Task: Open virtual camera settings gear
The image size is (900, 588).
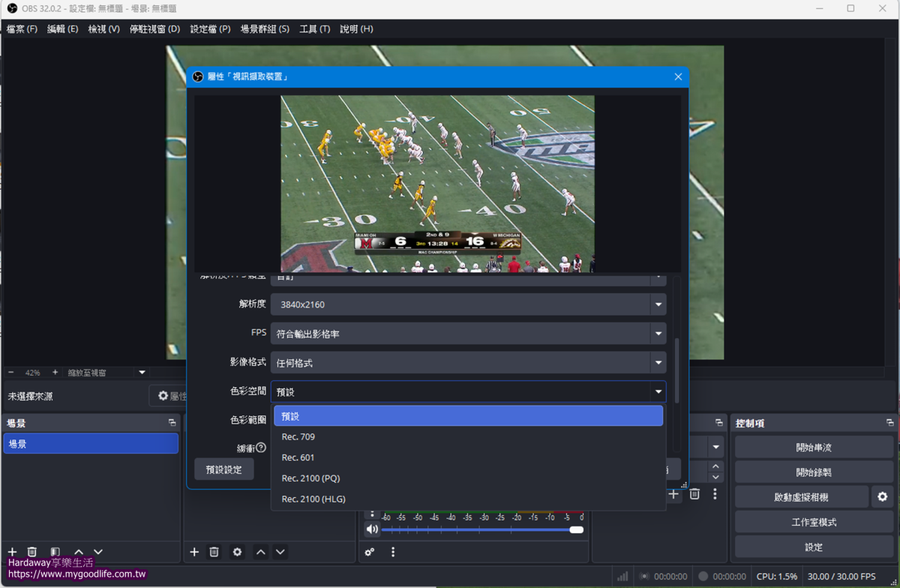Action: pos(882,496)
